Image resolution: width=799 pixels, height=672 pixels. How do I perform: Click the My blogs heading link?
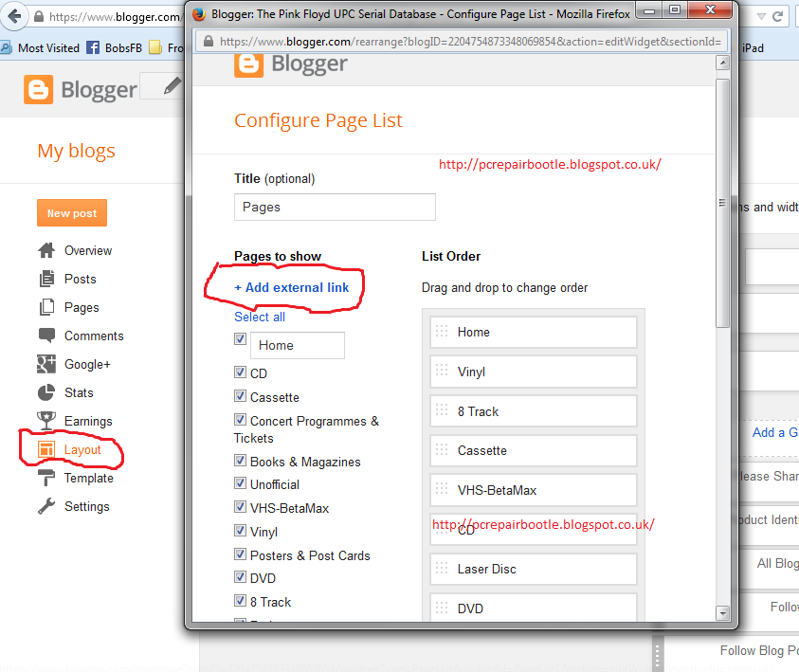pos(77,151)
